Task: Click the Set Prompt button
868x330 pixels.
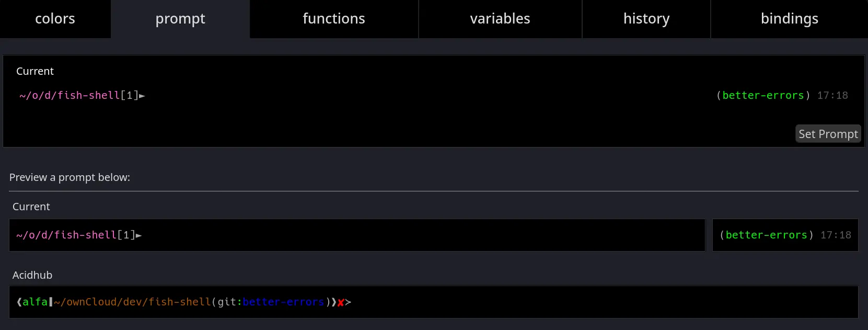Action: point(828,134)
